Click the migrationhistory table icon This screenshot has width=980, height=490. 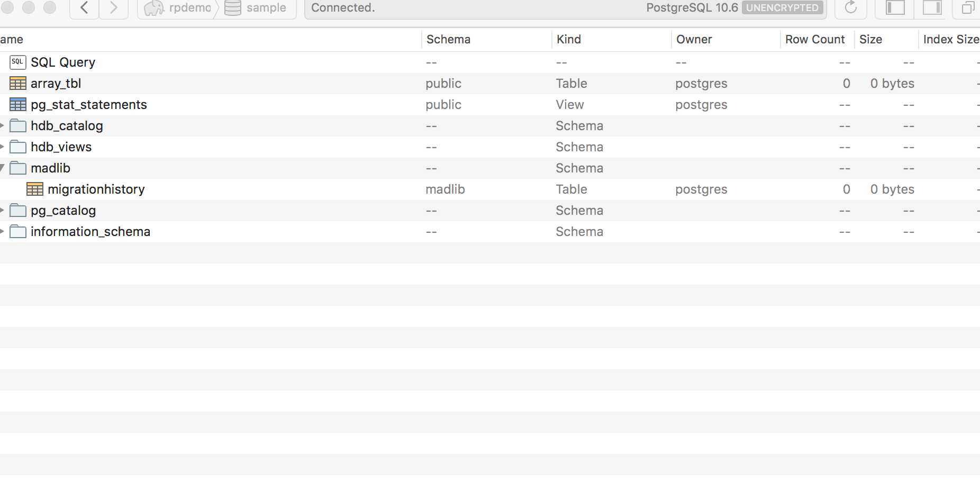35,189
